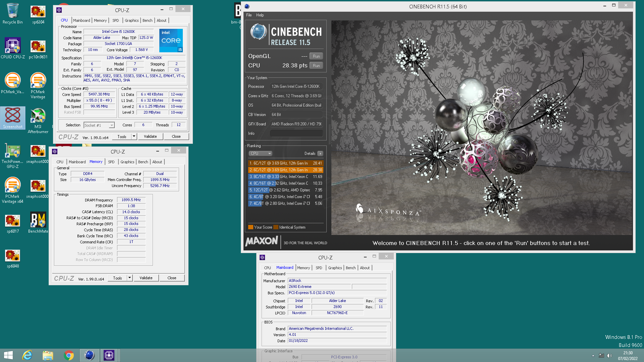Click the CPU-Z Mainboard window title icon
The image size is (644, 362).
(x=262, y=257)
